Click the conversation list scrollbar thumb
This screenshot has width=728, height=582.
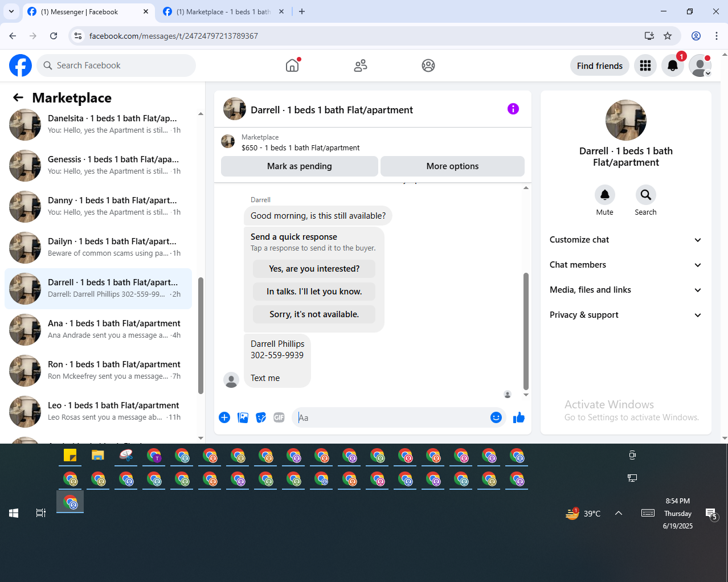[201, 336]
